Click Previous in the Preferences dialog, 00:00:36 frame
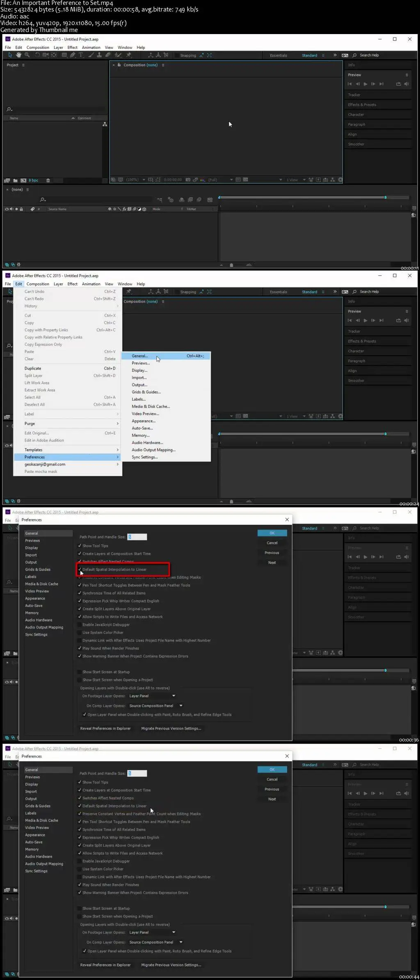The height and width of the screenshot is (980, 420). pyautogui.click(x=272, y=553)
